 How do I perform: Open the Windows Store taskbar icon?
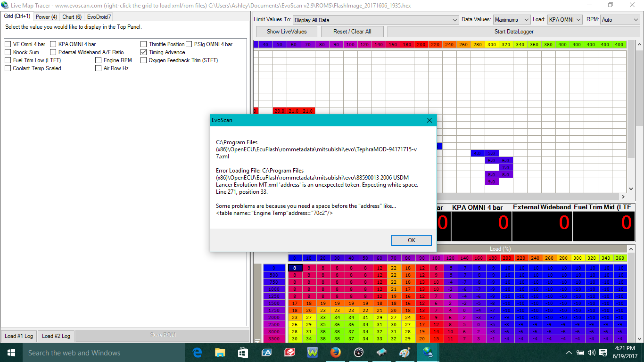coord(243,353)
